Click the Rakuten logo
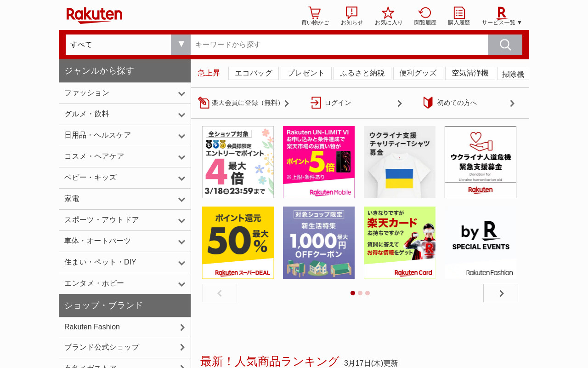Viewport: 588px width, 368px height. [94, 15]
